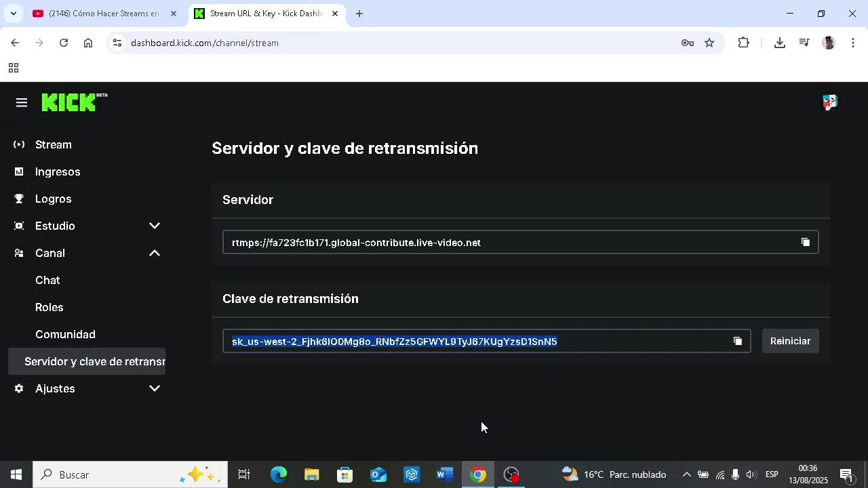
Task: Open a new browser tab
Action: pyautogui.click(x=359, y=14)
